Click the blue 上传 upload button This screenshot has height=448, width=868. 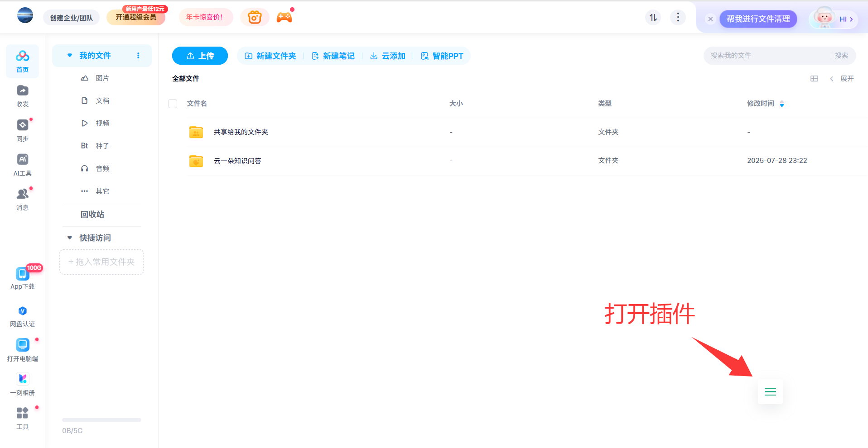tap(200, 56)
